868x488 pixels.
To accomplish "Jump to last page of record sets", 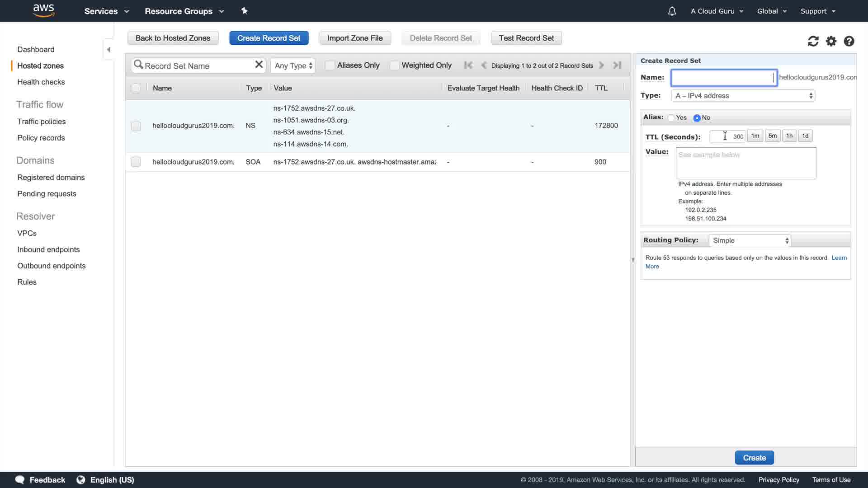I will pos(617,65).
